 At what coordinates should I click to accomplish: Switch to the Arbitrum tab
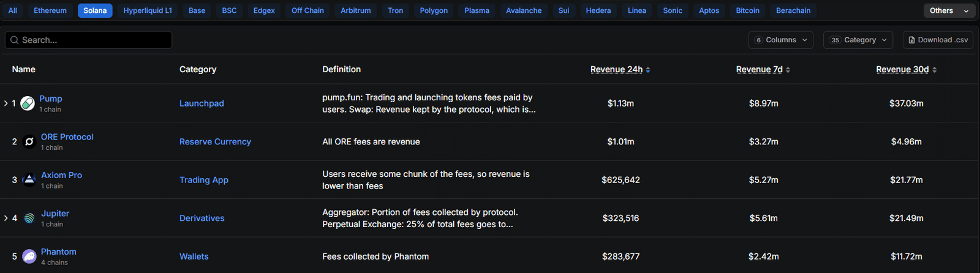[356, 10]
